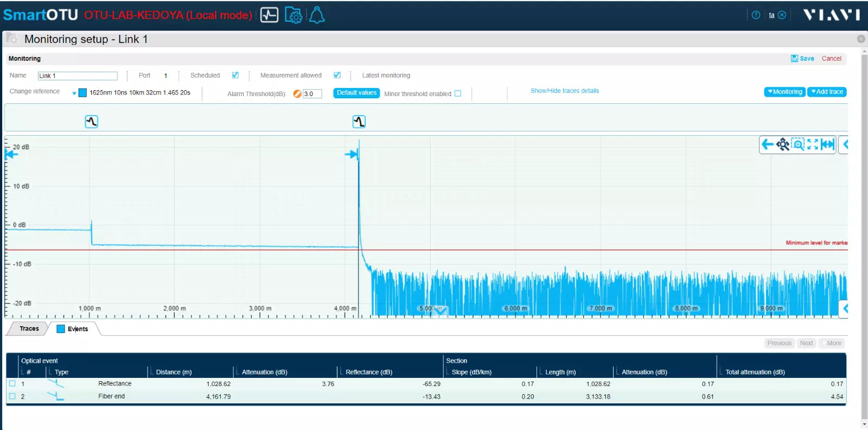This screenshot has height=430, width=868.
Task: Open the OTDR trace measurement icon in header
Action: (x=269, y=15)
